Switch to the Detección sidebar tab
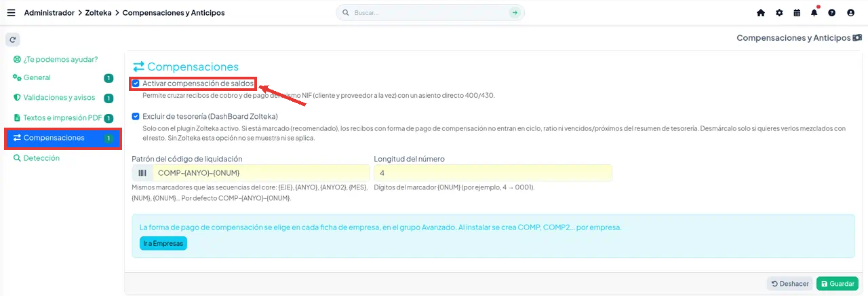Image resolution: width=868 pixels, height=296 pixels. point(62,158)
